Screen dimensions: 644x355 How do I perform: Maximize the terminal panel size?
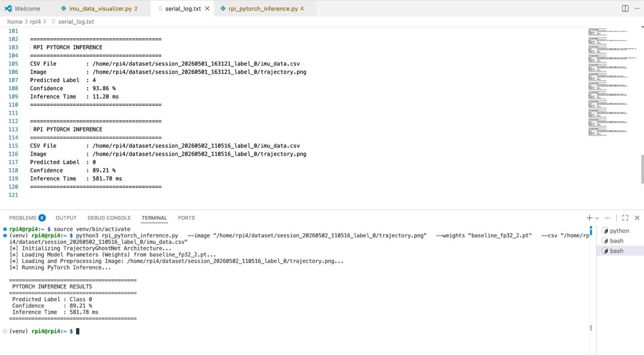625,218
